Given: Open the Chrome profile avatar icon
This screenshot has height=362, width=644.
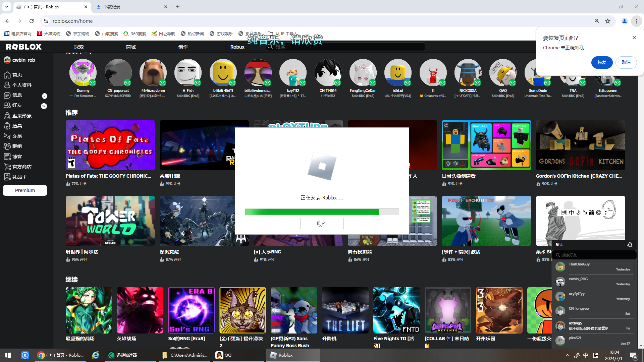Looking at the screenshot, I should point(625,21).
